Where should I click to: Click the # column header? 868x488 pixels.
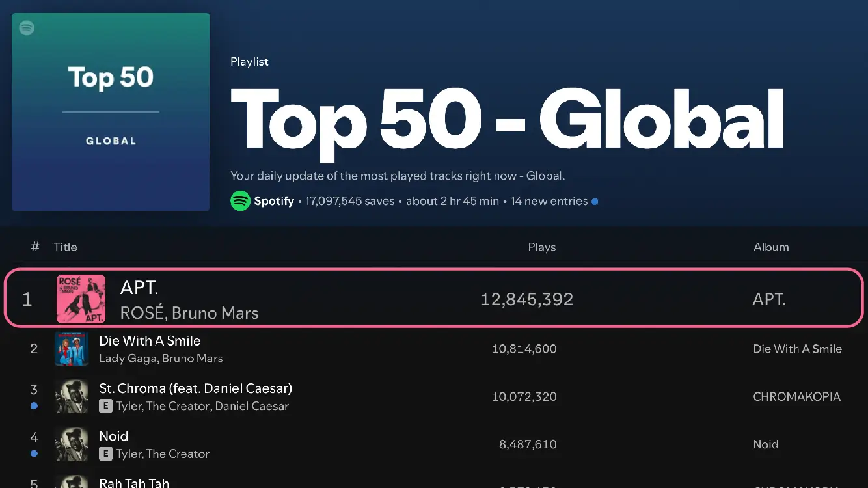pyautogui.click(x=35, y=247)
